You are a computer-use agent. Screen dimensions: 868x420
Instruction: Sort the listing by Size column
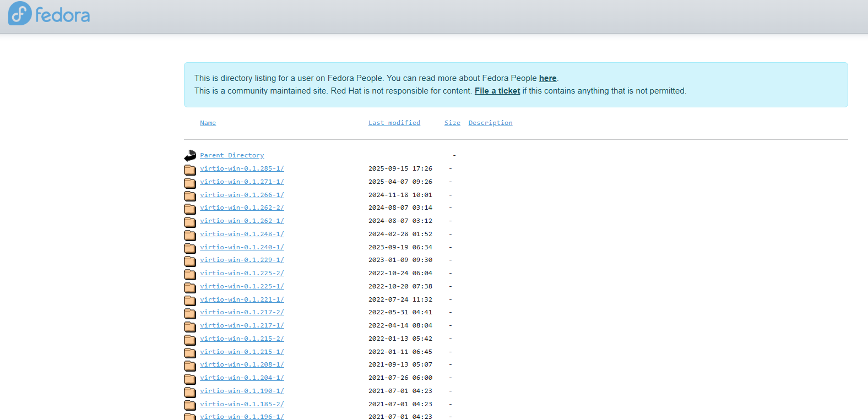coord(452,123)
